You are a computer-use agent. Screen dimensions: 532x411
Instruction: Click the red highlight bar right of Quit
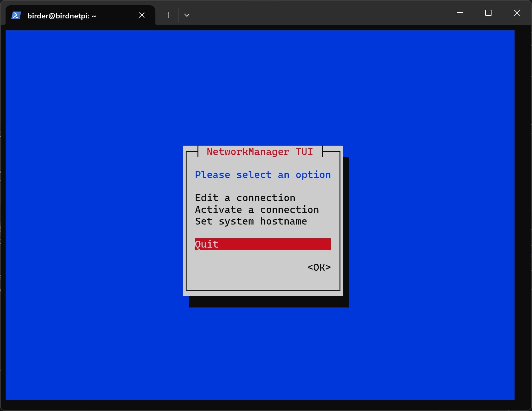[x=280, y=244]
